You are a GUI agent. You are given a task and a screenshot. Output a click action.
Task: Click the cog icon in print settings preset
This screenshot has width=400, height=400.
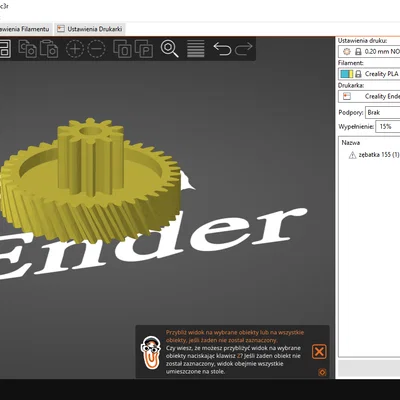pyautogui.click(x=347, y=52)
